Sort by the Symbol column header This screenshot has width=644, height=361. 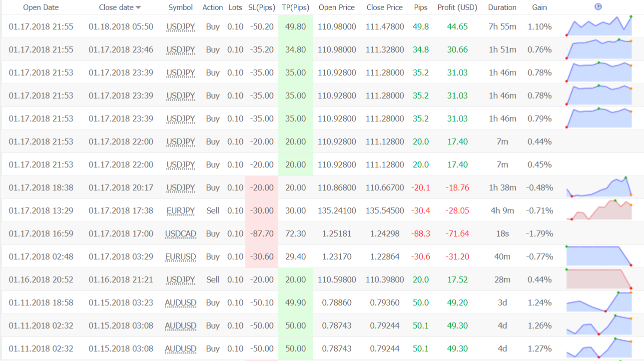[x=181, y=7]
